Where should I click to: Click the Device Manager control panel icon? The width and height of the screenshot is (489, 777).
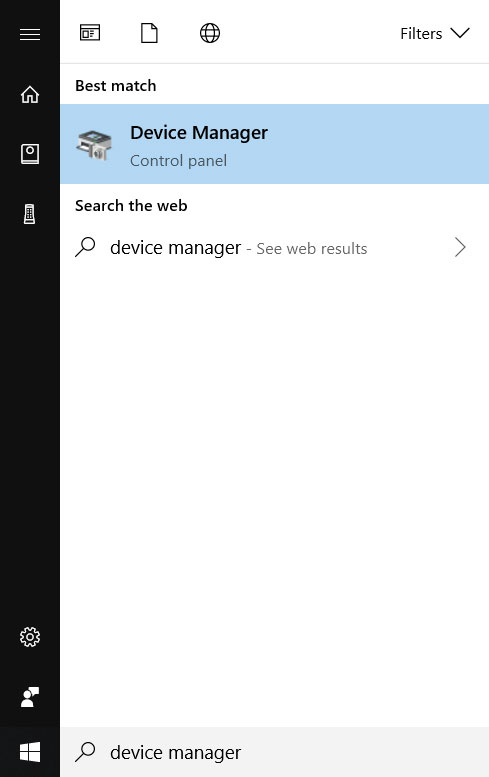[94, 145]
